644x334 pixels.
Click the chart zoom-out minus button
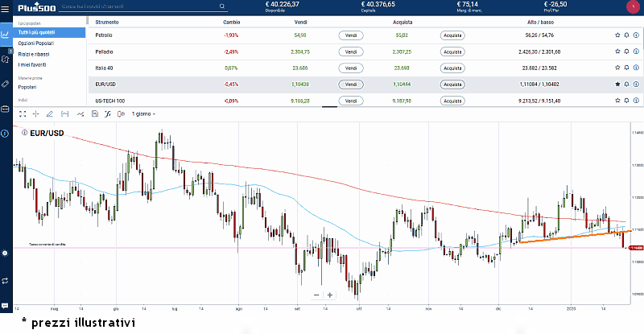pos(316,295)
